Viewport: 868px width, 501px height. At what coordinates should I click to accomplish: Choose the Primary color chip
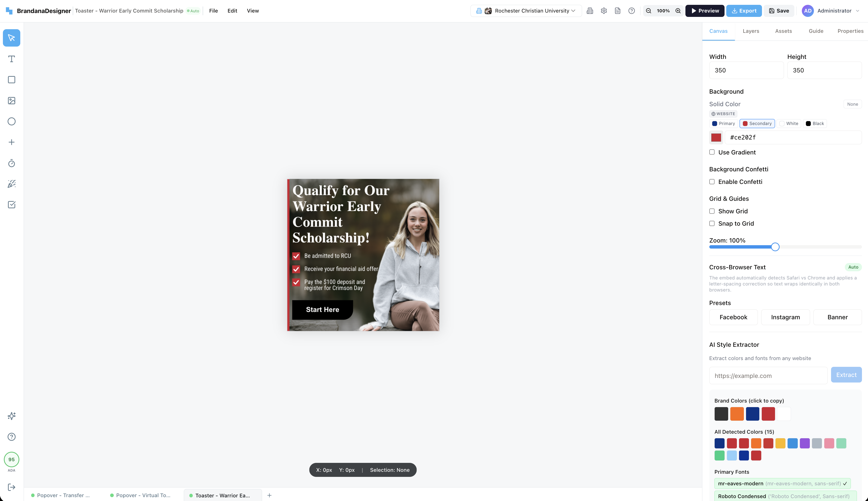[x=723, y=124]
